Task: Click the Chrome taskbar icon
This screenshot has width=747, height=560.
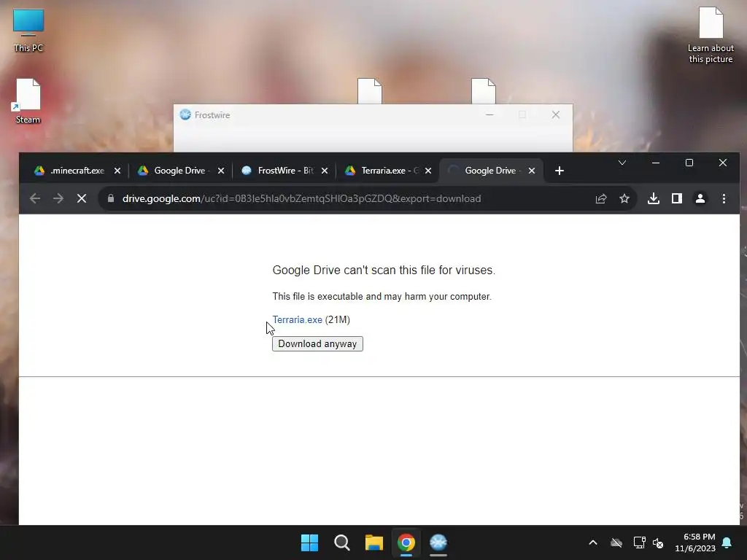Action: (x=406, y=542)
